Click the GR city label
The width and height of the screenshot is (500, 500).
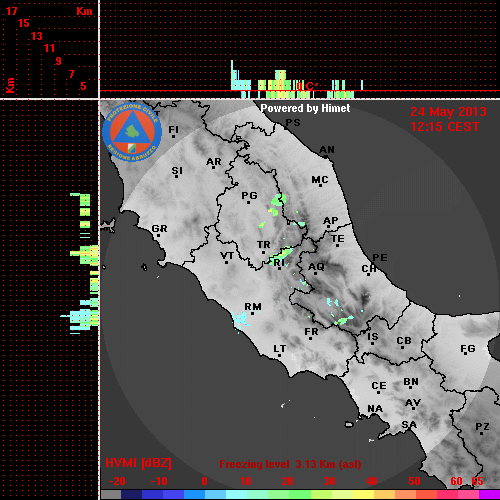[x=159, y=229]
